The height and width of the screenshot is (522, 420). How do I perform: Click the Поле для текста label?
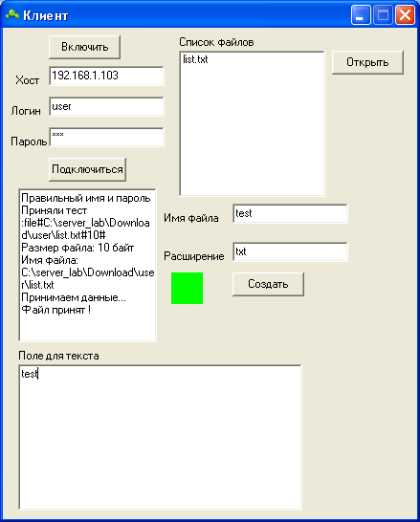coord(58,356)
